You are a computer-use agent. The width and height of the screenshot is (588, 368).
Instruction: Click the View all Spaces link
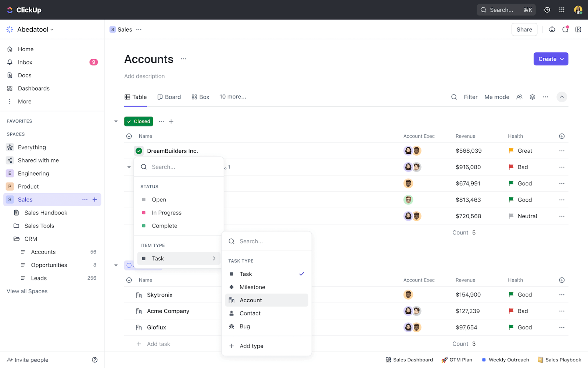coord(27,291)
